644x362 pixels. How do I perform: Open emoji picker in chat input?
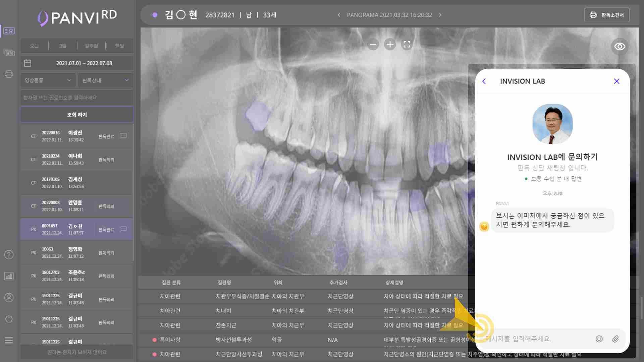[599, 339]
